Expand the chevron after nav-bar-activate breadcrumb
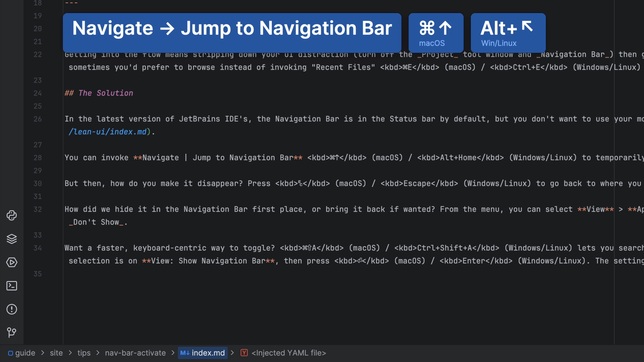Screen dimensions: 644x362 pyautogui.click(x=173, y=353)
